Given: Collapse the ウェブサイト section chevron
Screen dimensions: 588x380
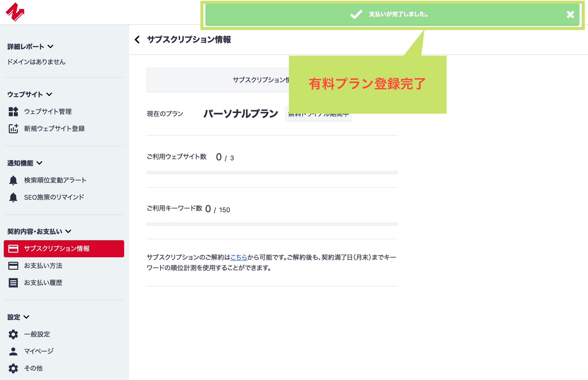Looking at the screenshot, I should pos(49,94).
